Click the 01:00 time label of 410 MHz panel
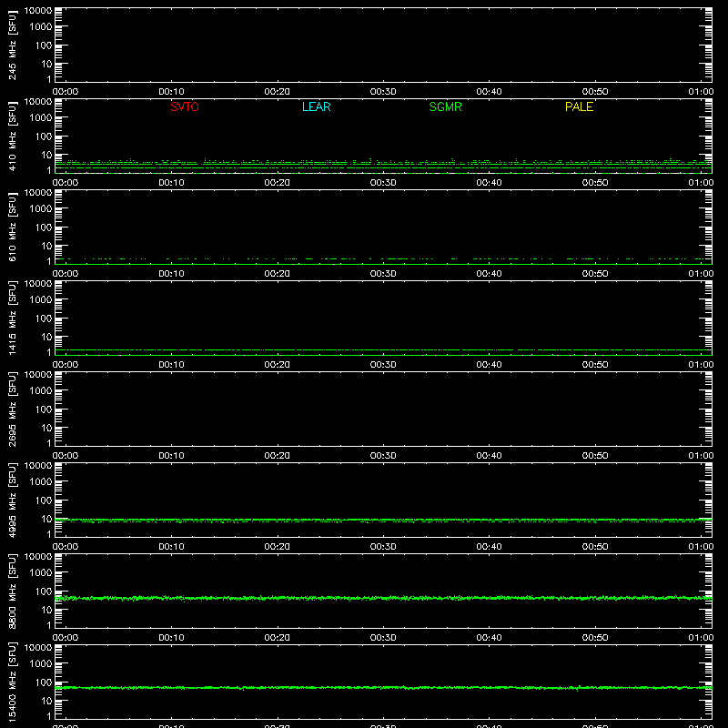 tap(701, 183)
